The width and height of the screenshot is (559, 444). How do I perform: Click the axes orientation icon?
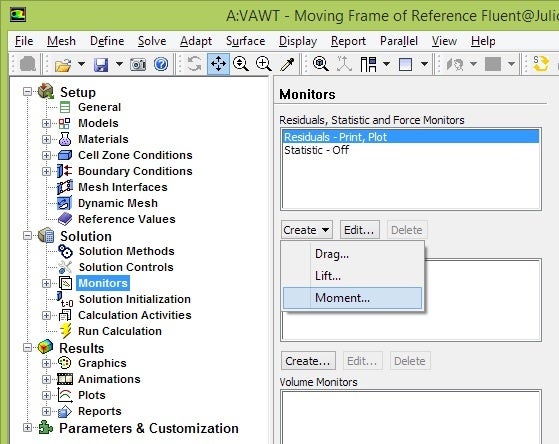[344, 64]
